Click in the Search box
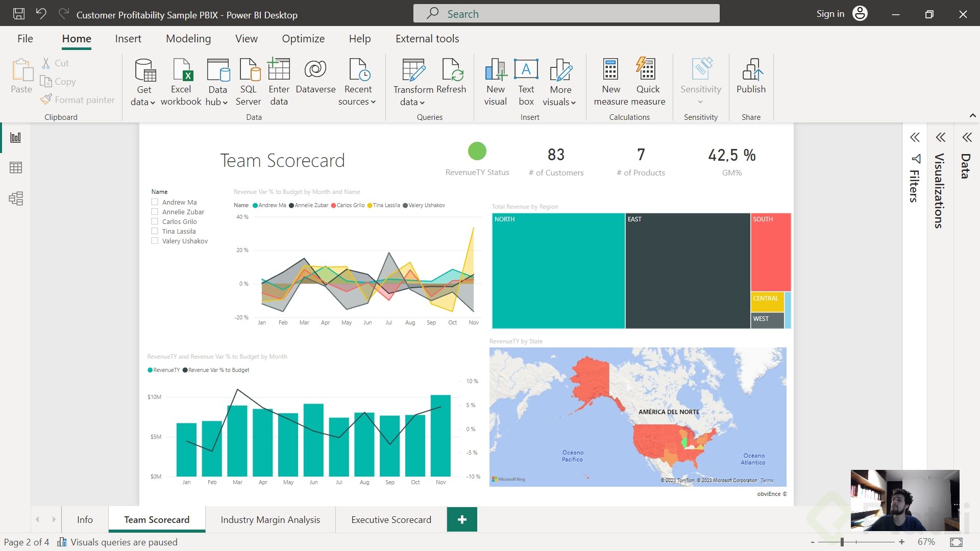 coord(566,14)
